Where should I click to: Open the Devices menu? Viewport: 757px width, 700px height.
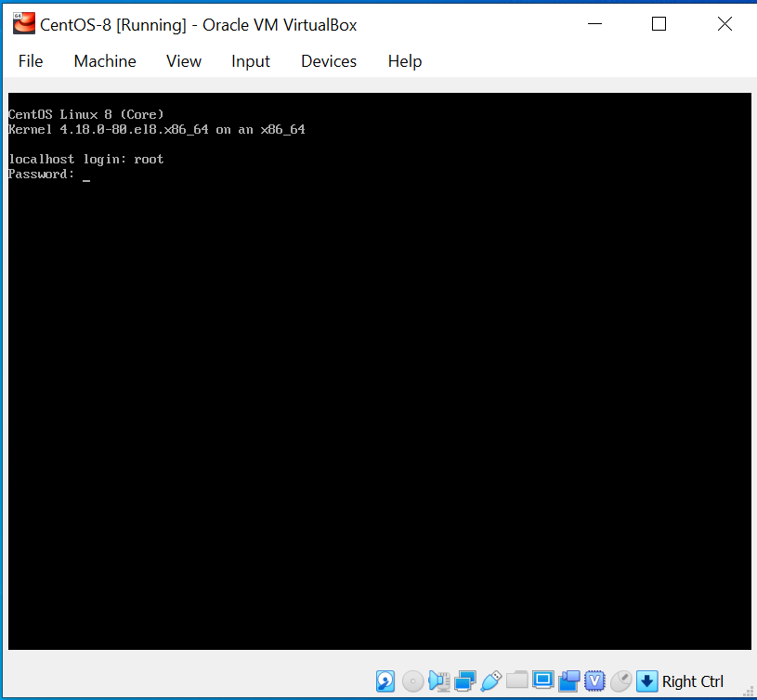pyautogui.click(x=329, y=61)
